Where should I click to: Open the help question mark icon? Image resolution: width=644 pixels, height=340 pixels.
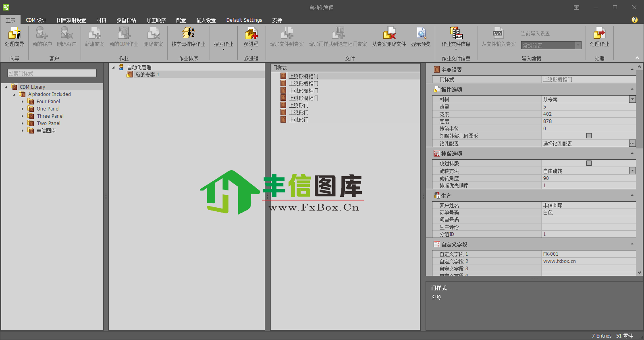[634, 20]
